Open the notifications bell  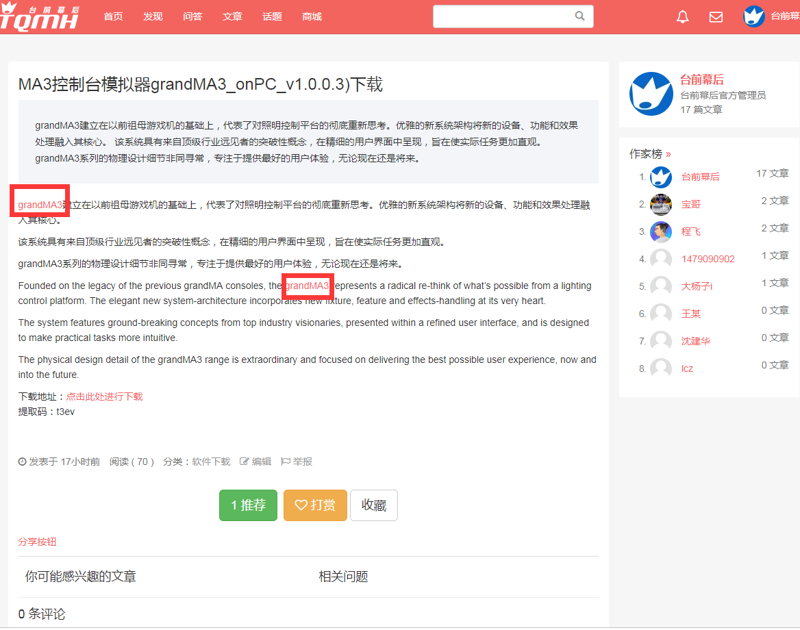click(x=683, y=17)
